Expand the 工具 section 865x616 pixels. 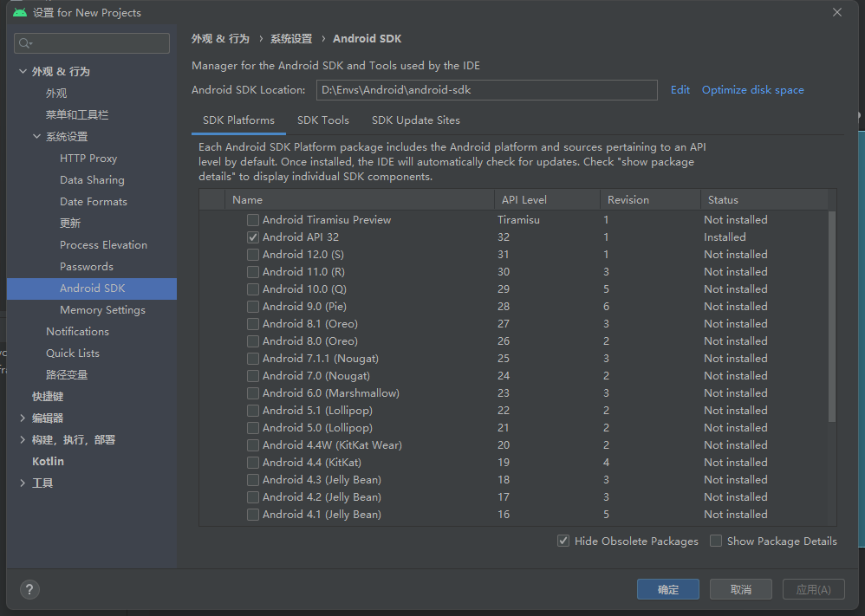point(23,483)
